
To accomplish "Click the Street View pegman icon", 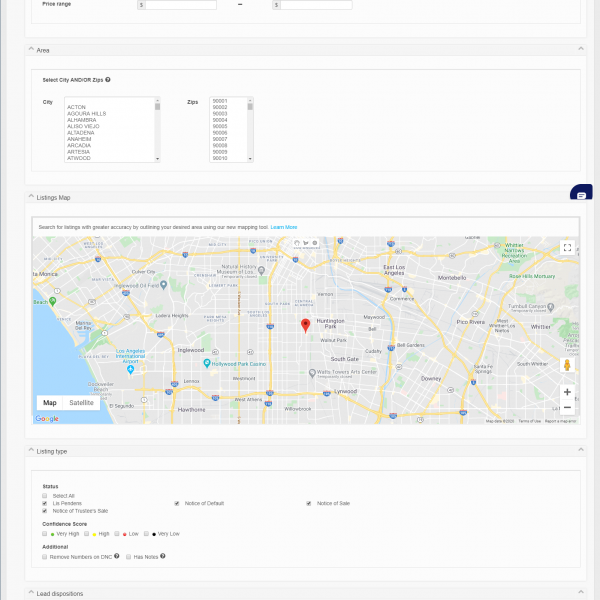I will tap(567, 366).
